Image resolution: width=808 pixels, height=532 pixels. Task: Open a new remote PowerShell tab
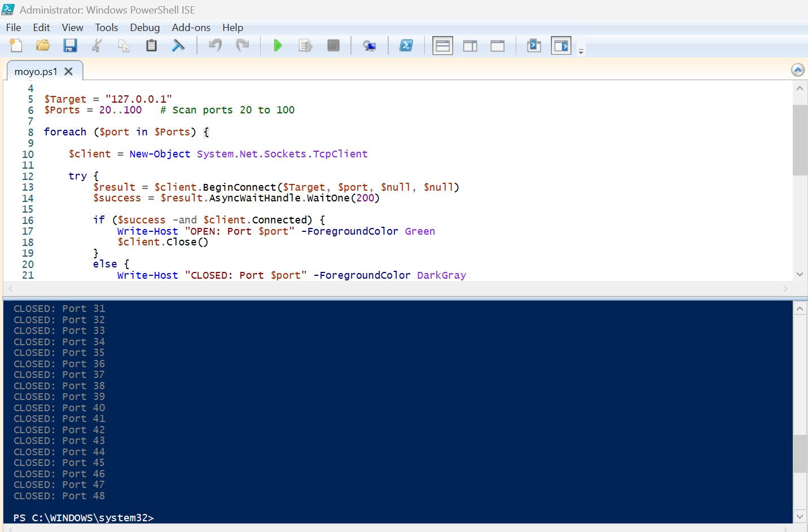click(x=370, y=46)
